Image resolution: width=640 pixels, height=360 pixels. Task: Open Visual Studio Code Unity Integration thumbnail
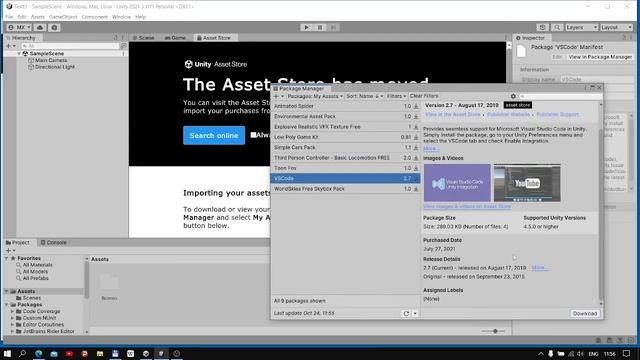(457, 183)
